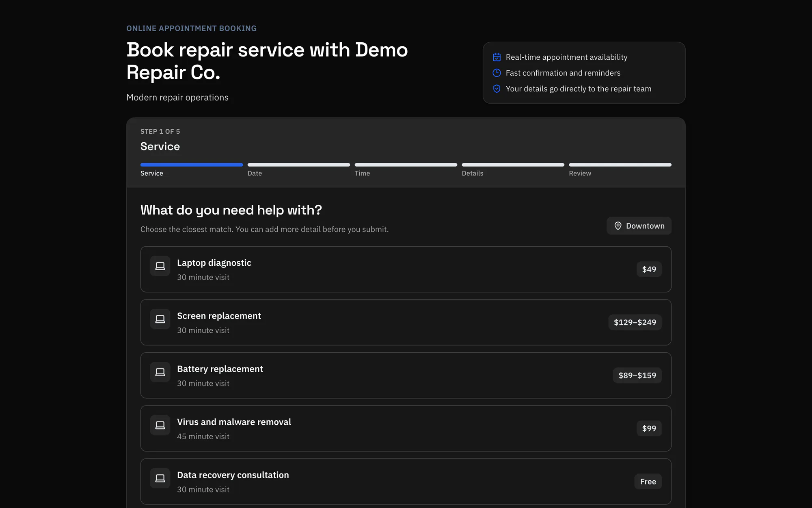The height and width of the screenshot is (508, 812).
Task: Go to the Details step label
Action: point(472,173)
